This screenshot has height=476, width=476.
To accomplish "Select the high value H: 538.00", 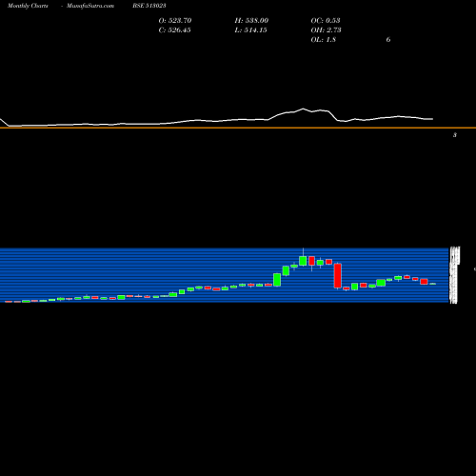I will click(251, 21).
